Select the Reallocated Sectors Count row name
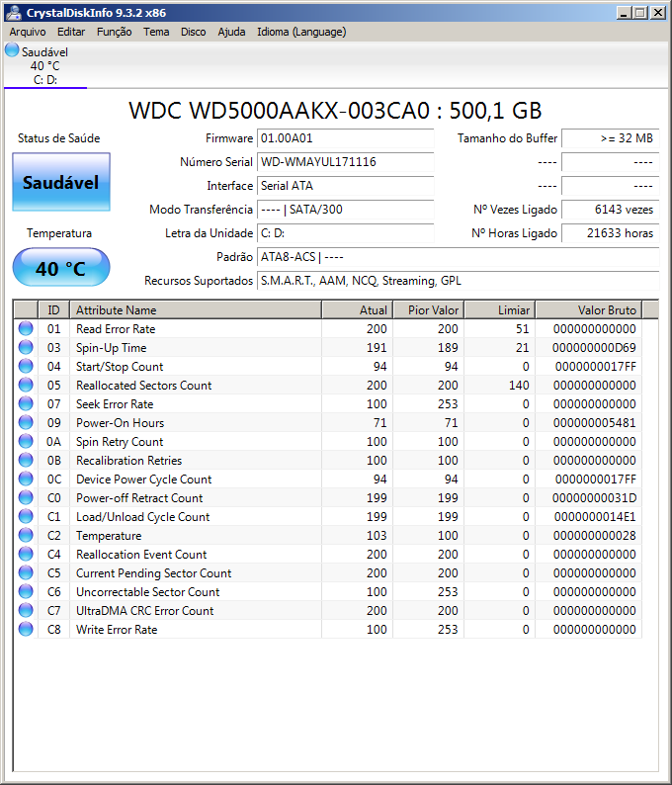Screen dimensions: 672x785 [143, 386]
